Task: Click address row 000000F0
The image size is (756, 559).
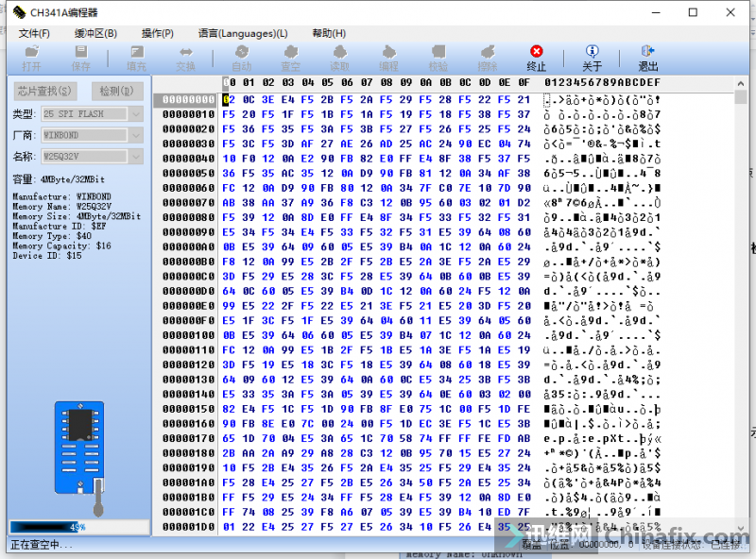Action: 188,321
